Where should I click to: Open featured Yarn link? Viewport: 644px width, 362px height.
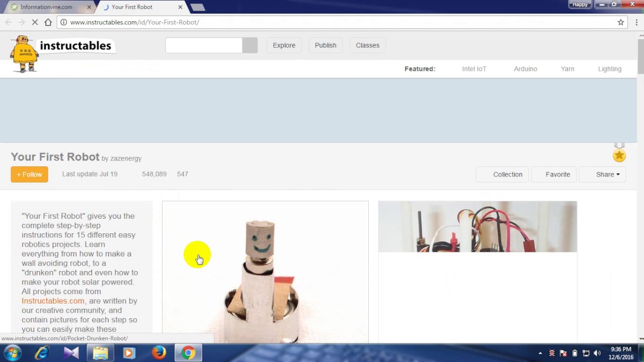pos(568,69)
